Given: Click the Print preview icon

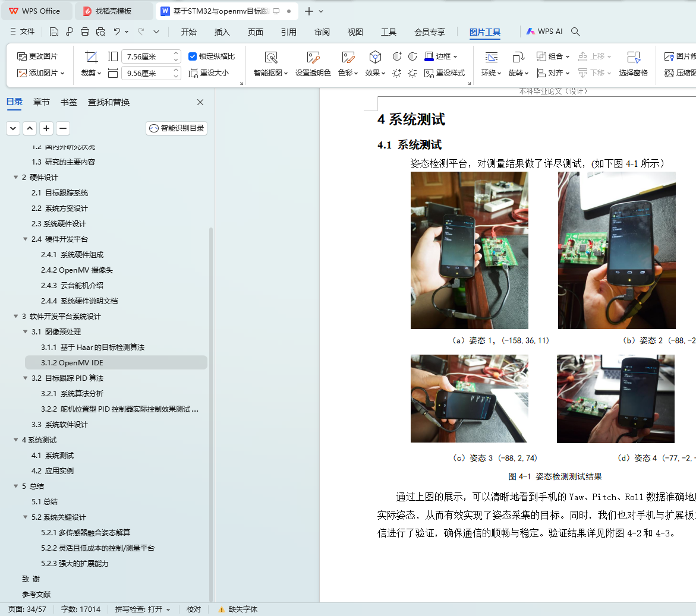Looking at the screenshot, I should (101, 31).
